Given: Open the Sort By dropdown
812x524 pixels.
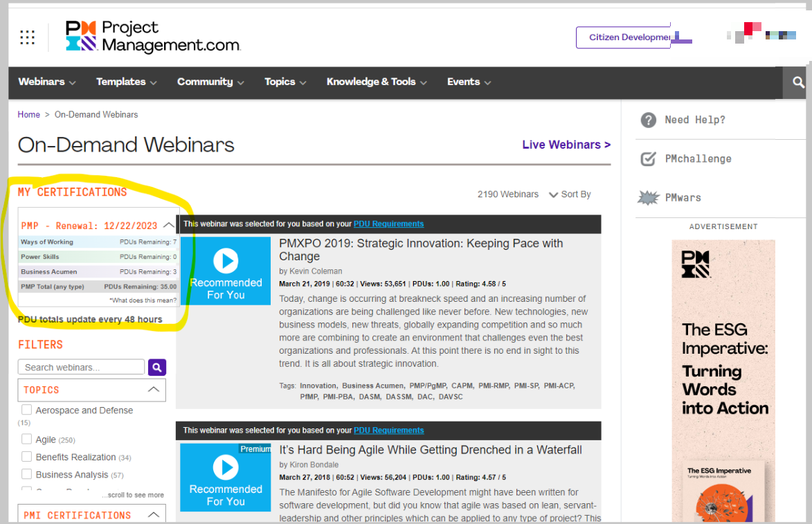Looking at the screenshot, I should 570,195.
